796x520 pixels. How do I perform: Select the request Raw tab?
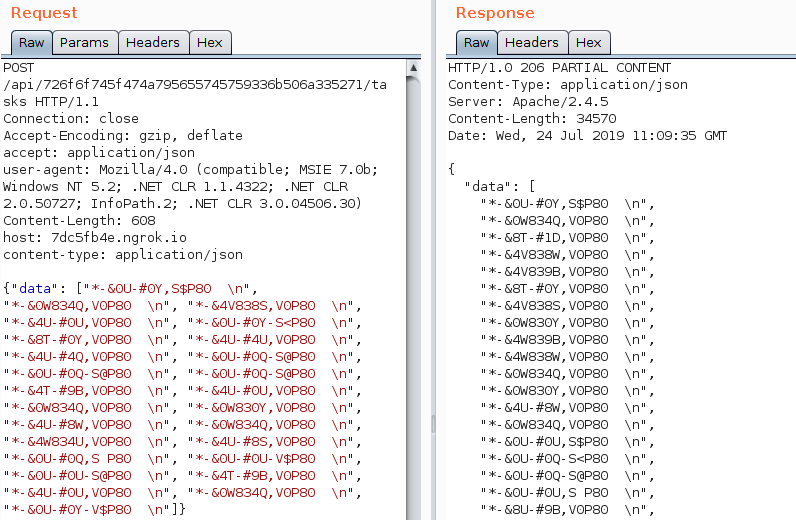[x=31, y=43]
